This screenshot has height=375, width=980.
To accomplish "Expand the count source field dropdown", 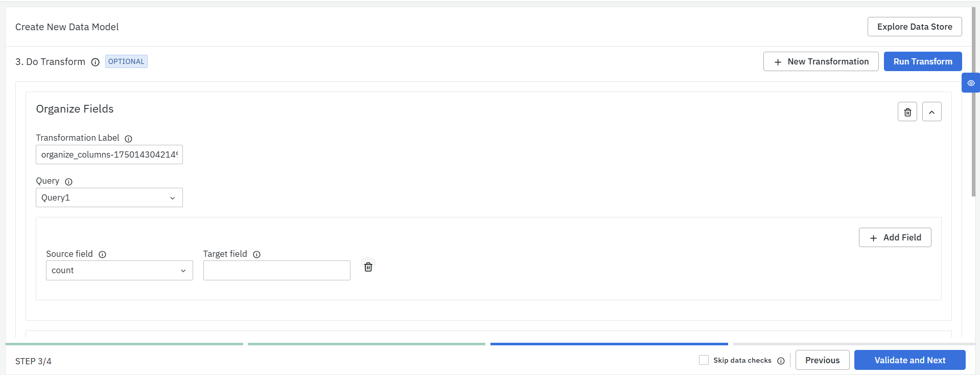I will point(120,271).
